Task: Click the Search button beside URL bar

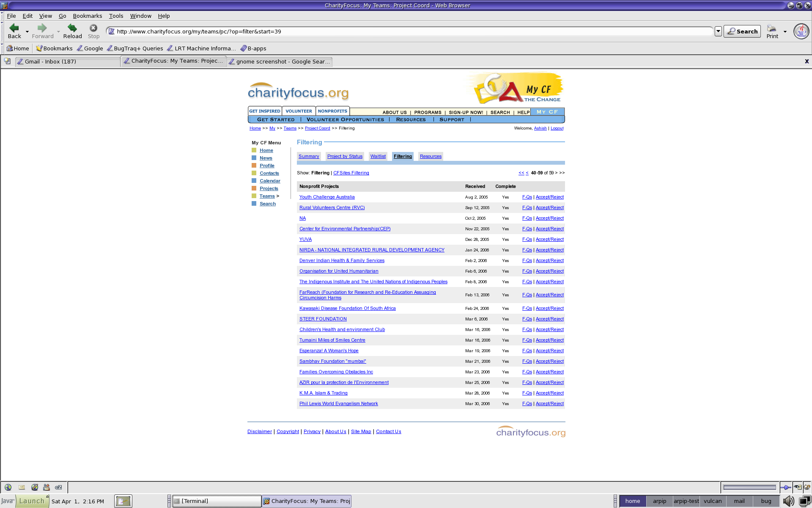Action: pyautogui.click(x=742, y=31)
